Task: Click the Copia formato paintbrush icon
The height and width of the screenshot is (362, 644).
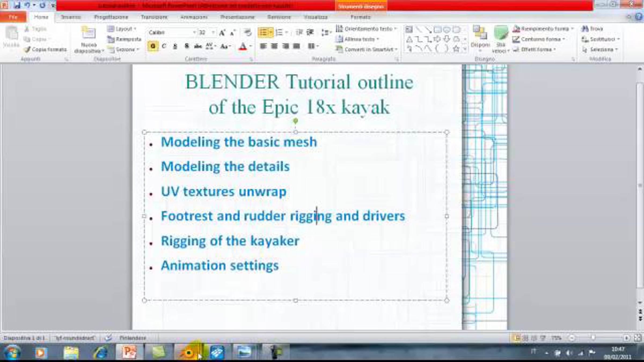Action: pos(27,49)
